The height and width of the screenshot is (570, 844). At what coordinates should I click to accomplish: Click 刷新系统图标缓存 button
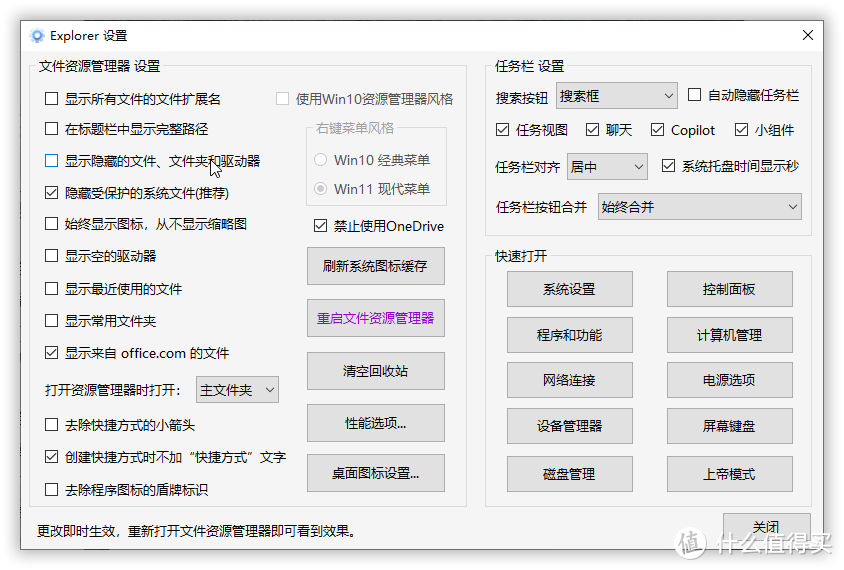click(x=376, y=266)
